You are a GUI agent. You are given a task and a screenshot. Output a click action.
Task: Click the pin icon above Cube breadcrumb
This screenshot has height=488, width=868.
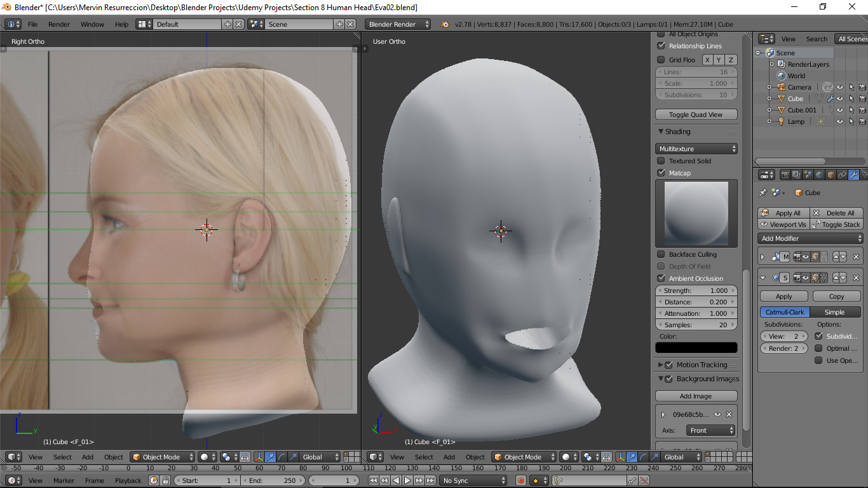pos(763,193)
